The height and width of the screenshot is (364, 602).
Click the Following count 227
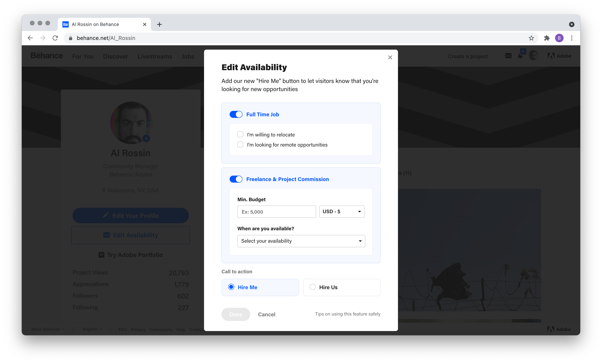click(183, 307)
